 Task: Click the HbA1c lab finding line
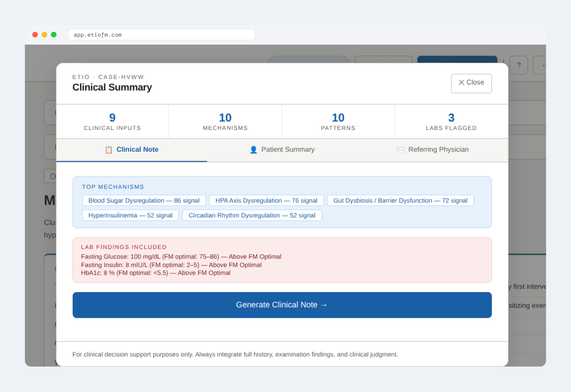coord(156,273)
